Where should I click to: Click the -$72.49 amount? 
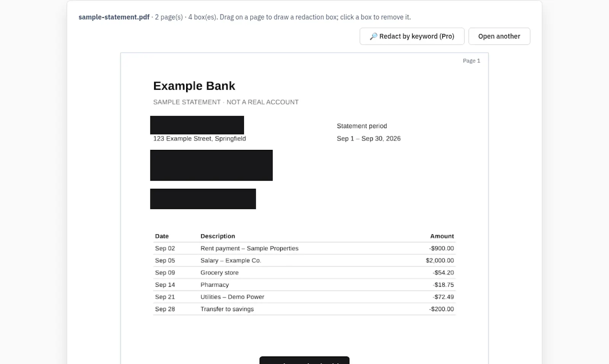pos(443,297)
